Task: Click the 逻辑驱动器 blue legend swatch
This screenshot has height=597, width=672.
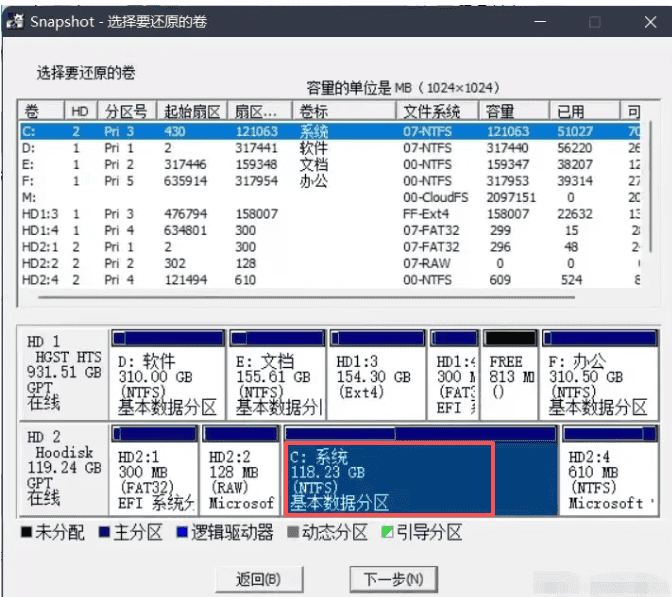Action: tap(182, 533)
